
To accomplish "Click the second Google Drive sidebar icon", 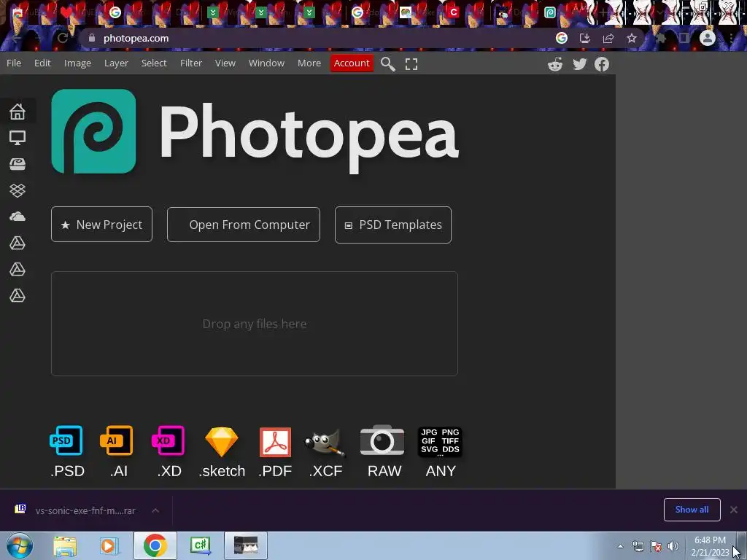I will point(18,270).
